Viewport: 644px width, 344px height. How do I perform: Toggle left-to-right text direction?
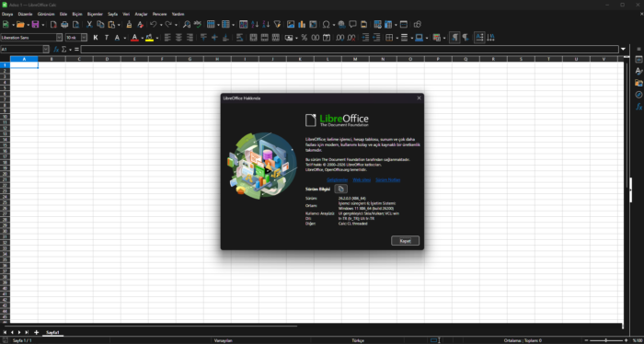coord(454,38)
